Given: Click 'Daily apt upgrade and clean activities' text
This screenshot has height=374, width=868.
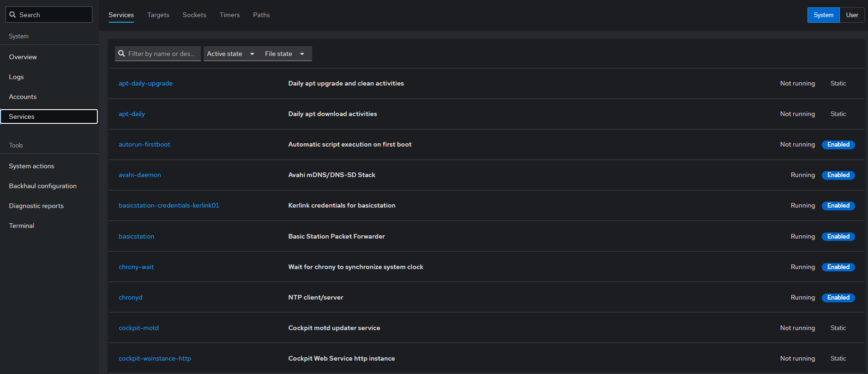Looking at the screenshot, I should coord(346,83).
